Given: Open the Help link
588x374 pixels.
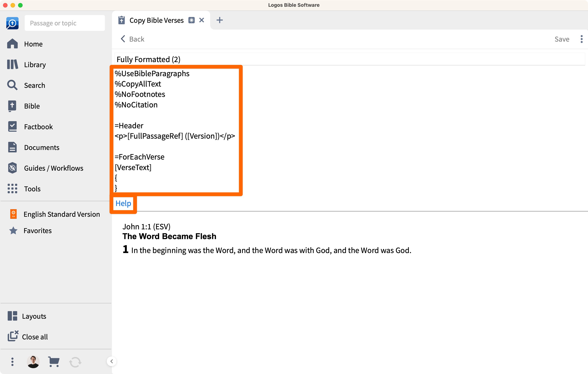Looking at the screenshot, I should 123,203.
